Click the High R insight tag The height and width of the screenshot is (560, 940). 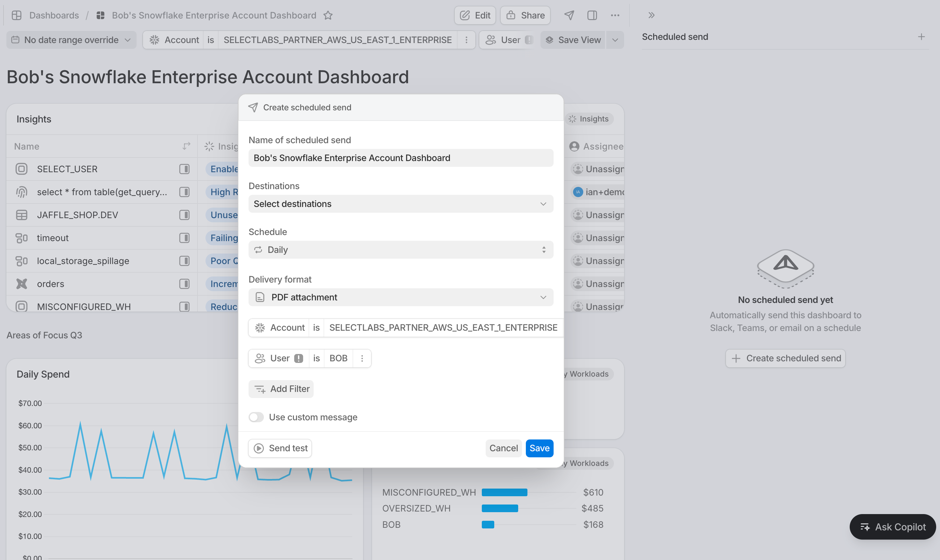222,192
